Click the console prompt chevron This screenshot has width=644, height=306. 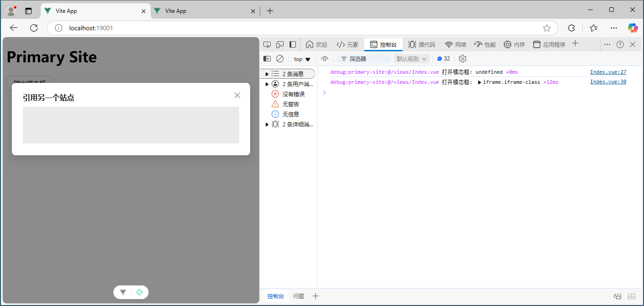click(325, 92)
